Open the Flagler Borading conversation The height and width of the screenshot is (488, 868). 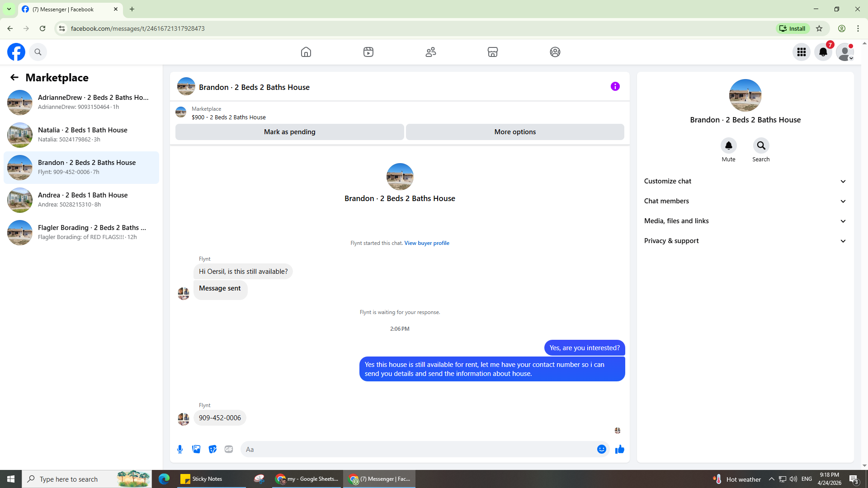(81, 233)
